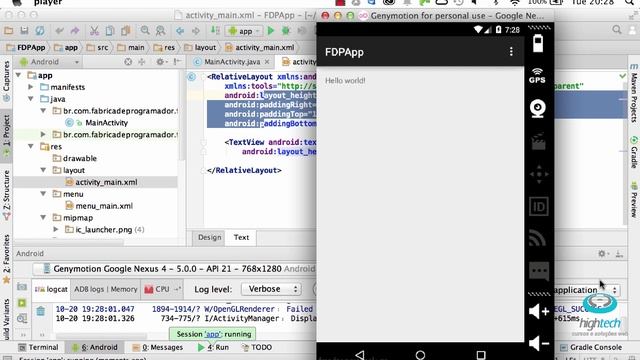Increase emulator volume with speaker plus
The height and width of the screenshot is (360, 640).
click(x=539, y=311)
